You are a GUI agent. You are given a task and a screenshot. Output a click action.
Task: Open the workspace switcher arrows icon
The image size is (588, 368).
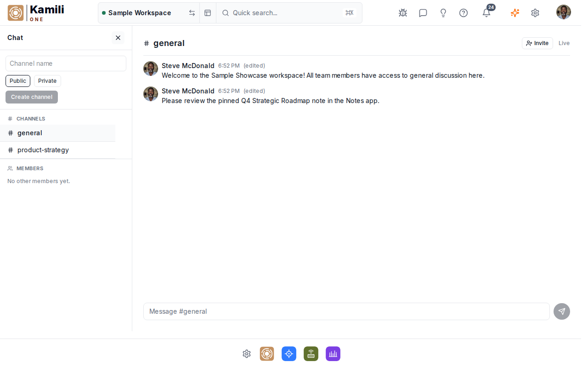point(192,13)
